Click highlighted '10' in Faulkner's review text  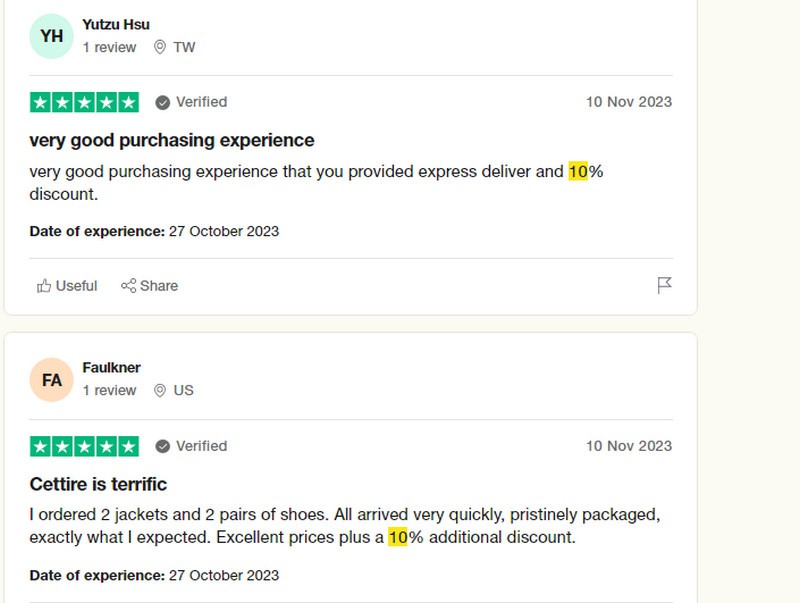(397, 537)
